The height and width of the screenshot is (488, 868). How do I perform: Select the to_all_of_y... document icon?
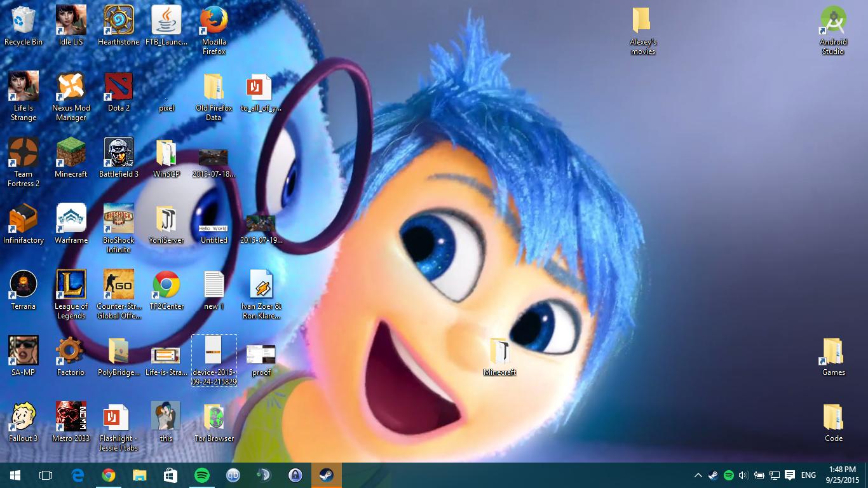click(x=261, y=91)
